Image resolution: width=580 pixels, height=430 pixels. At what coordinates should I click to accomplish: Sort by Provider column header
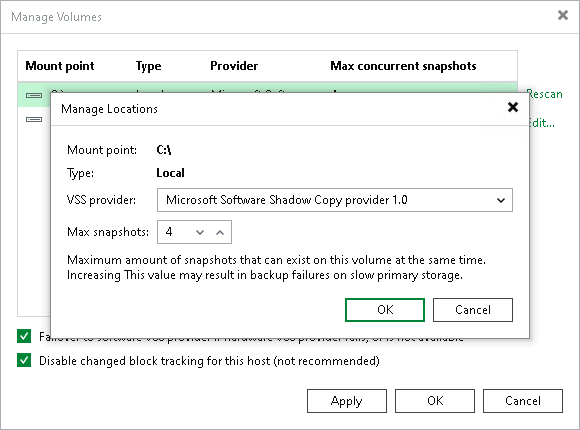[x=234, y=66]
